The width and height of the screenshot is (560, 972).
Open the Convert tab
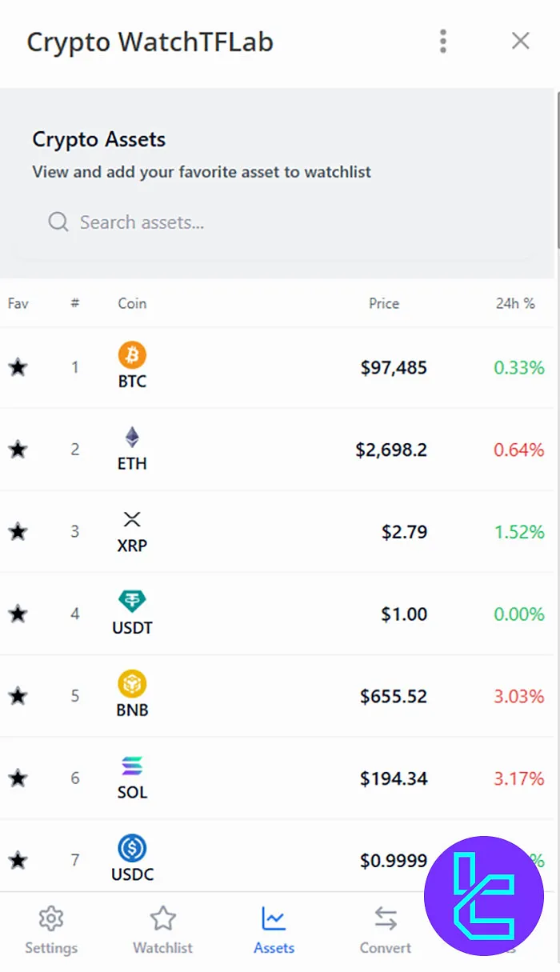coord(385,930)
